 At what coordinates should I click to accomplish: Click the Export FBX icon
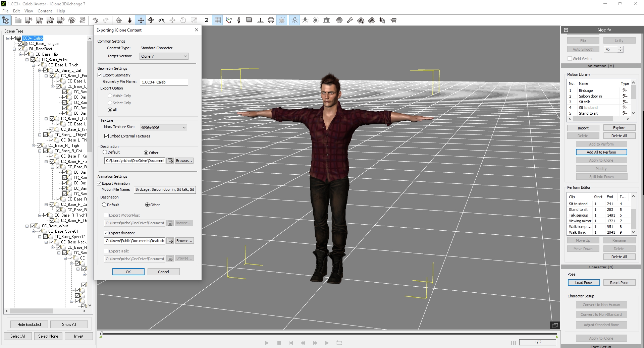(40, 20)
